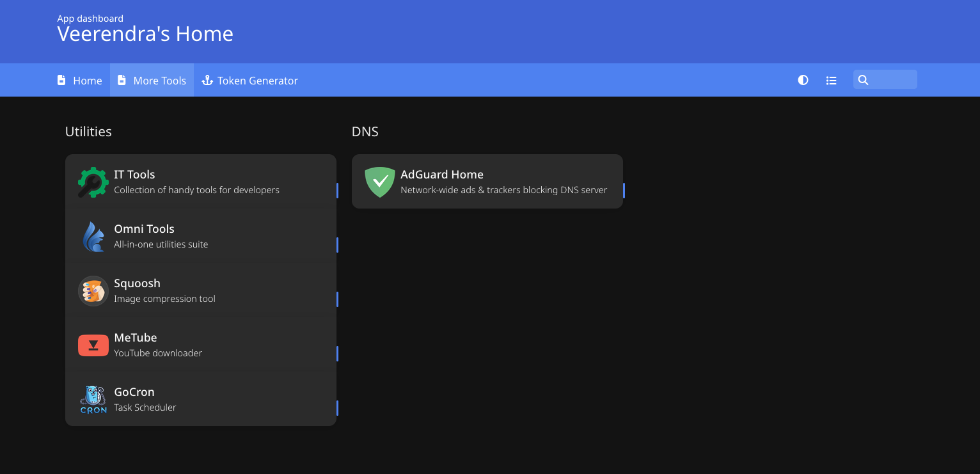Click the AdGuard 'Network-wide ads & trackers' description
Viewport: 980px width, 474px height.
(x=503, y=190)
